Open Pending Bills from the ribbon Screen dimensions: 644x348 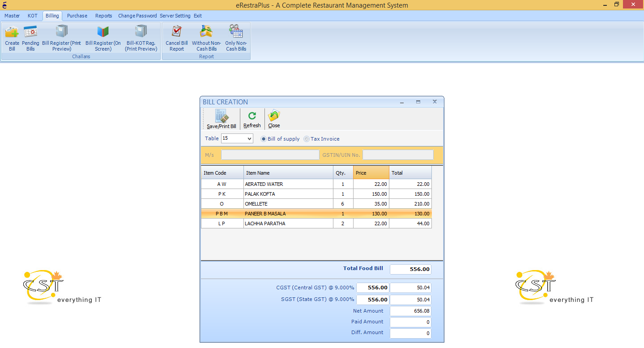click(x=30, y=38)
